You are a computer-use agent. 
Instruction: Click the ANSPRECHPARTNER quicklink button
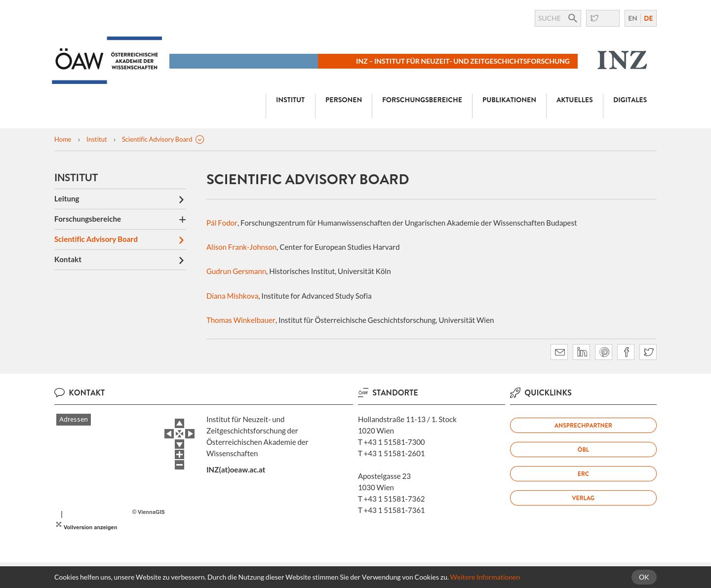(x=583, y=425)
